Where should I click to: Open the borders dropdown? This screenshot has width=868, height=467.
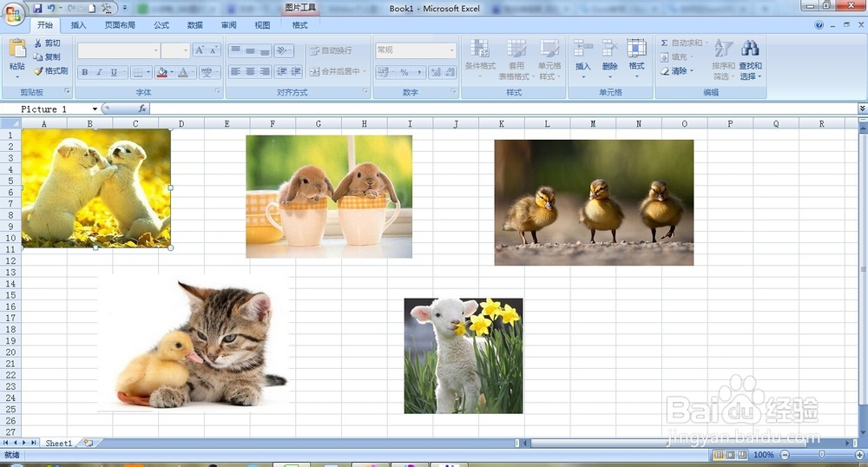coord(148,72)
